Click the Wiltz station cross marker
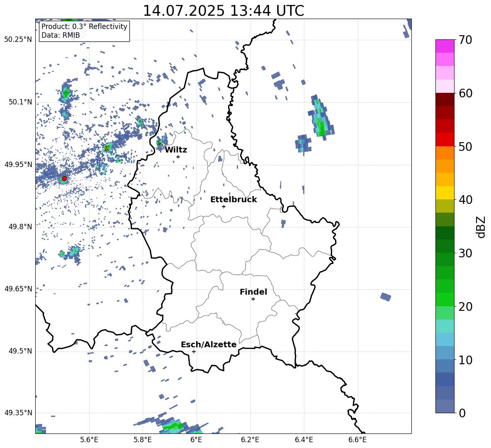This screenshot has height=448, width=491. tap(178, 157)
